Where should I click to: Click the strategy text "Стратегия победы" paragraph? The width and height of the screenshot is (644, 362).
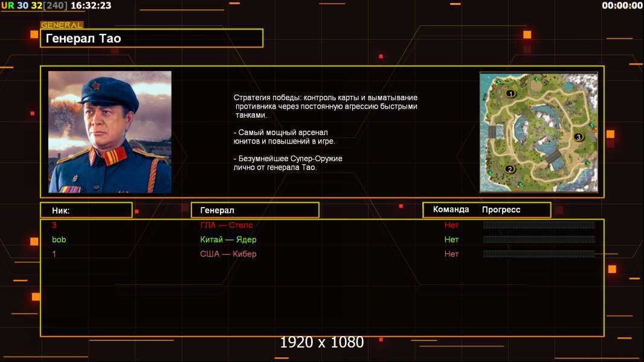click(x=325, y=106)
